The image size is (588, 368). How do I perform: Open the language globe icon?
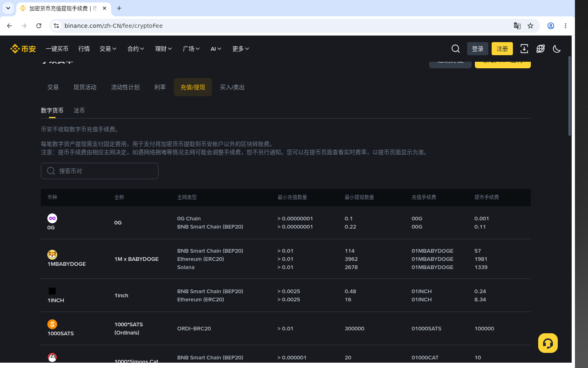[541, 49]
